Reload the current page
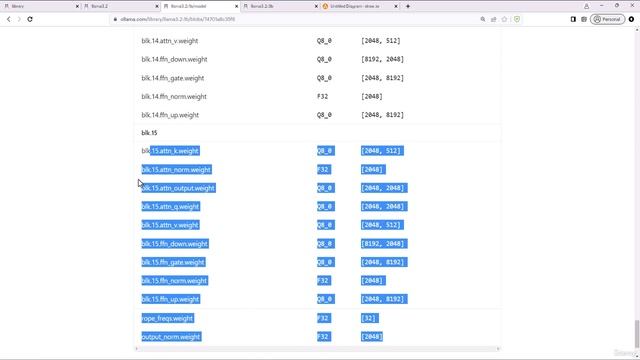This screenshot has height=360, width=640. point(30,19)
